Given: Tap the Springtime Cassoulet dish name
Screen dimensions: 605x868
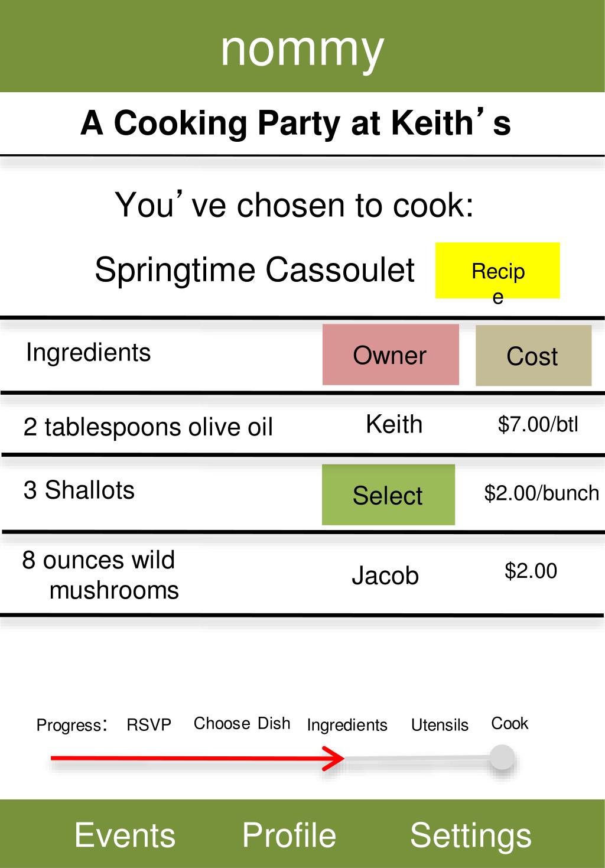Looking at the screenshot, I should (x=255, y=270).
